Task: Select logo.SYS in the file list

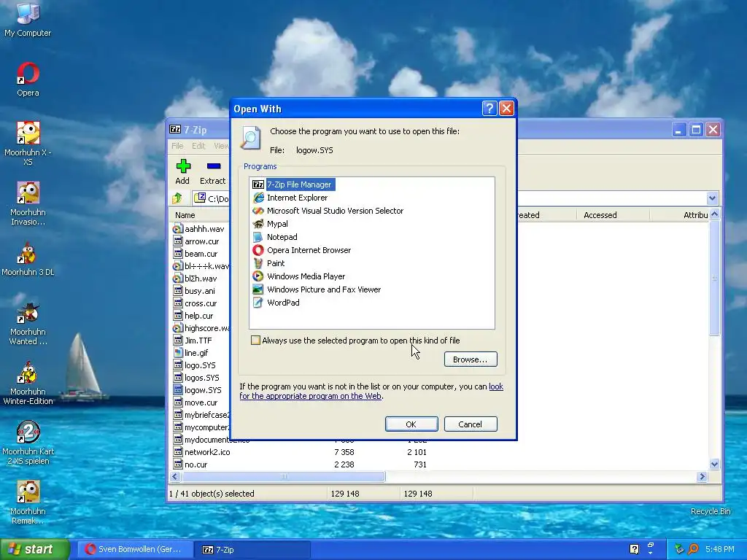Action: pos(195,365)
